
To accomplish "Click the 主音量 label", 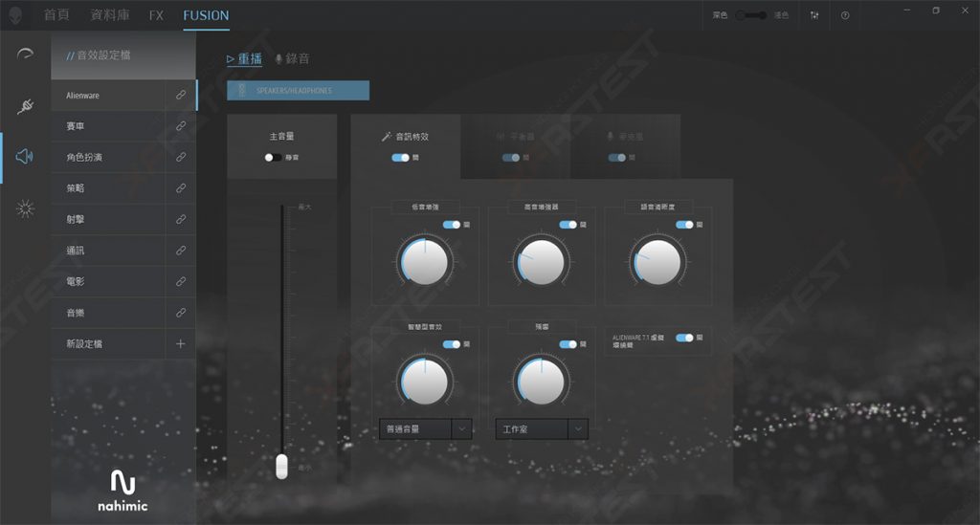I will 282,136.
